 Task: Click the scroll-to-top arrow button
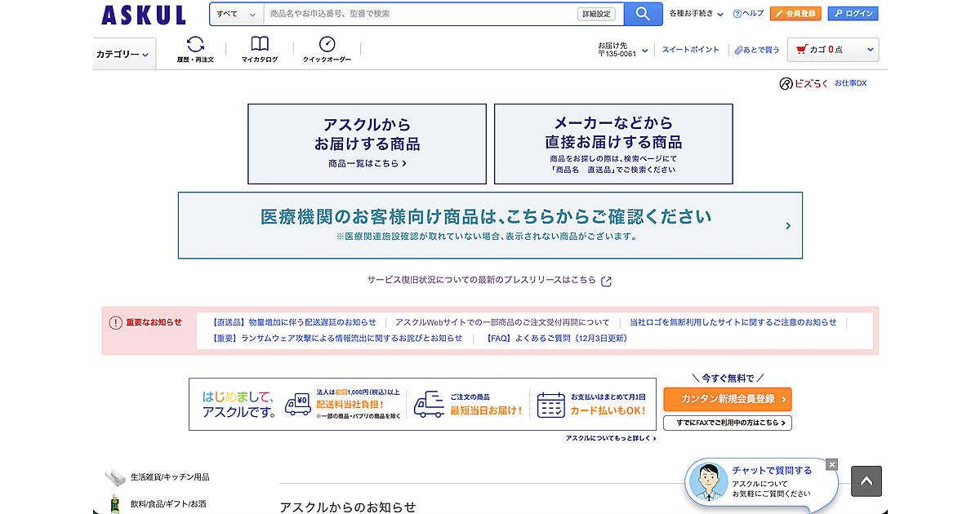[866, 481]
